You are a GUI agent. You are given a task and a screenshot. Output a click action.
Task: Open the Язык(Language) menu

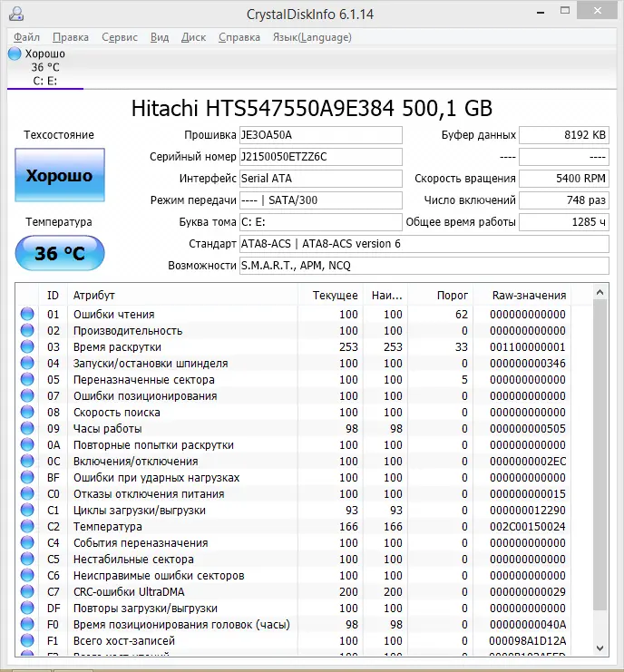[312, 37]
